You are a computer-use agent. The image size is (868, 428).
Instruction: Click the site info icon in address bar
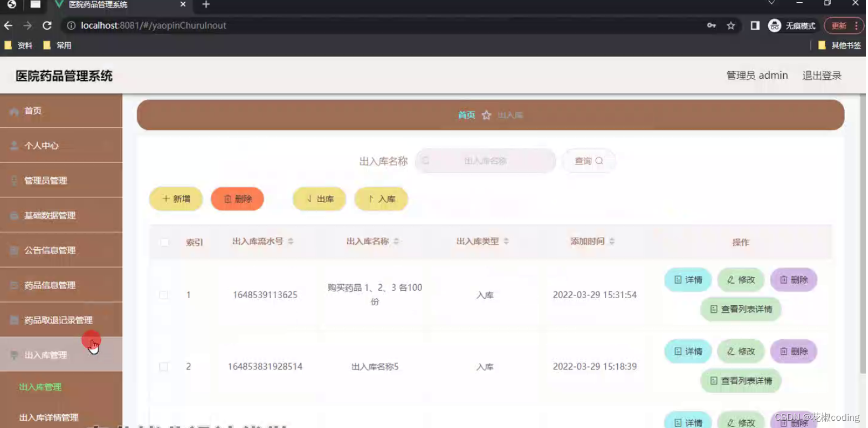click(x=71, y=26)
